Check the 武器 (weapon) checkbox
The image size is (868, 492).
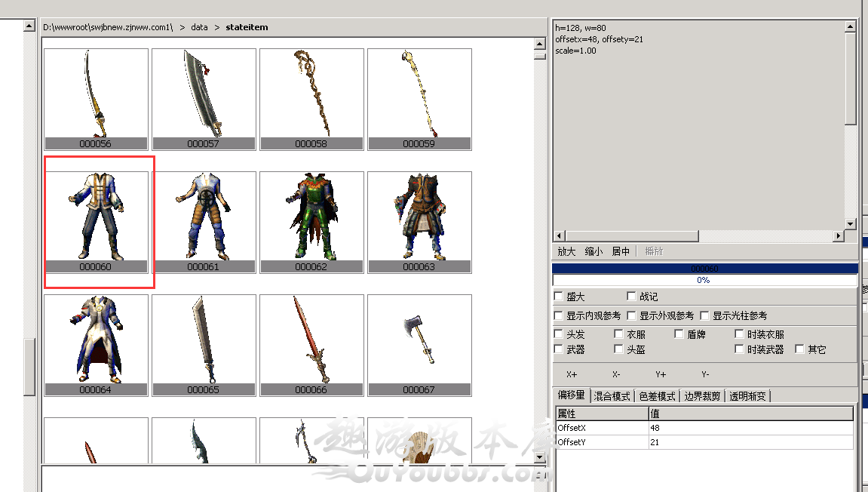[559, 349]
